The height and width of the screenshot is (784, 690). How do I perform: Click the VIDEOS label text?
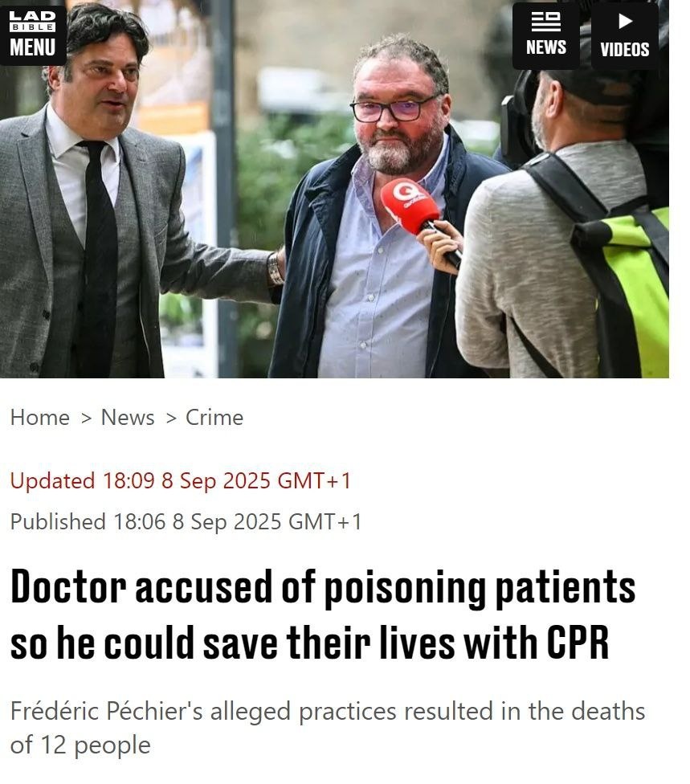point(625,50)
